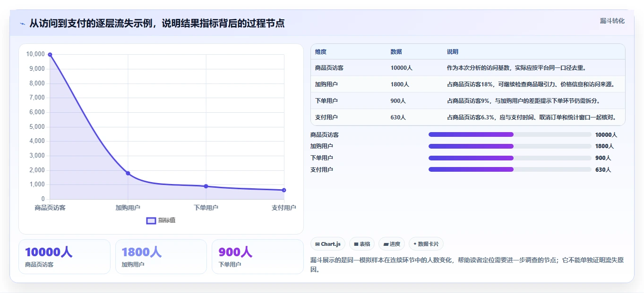
Task: Click the 支付用户 data point on chart
Action: coord(284,190)
